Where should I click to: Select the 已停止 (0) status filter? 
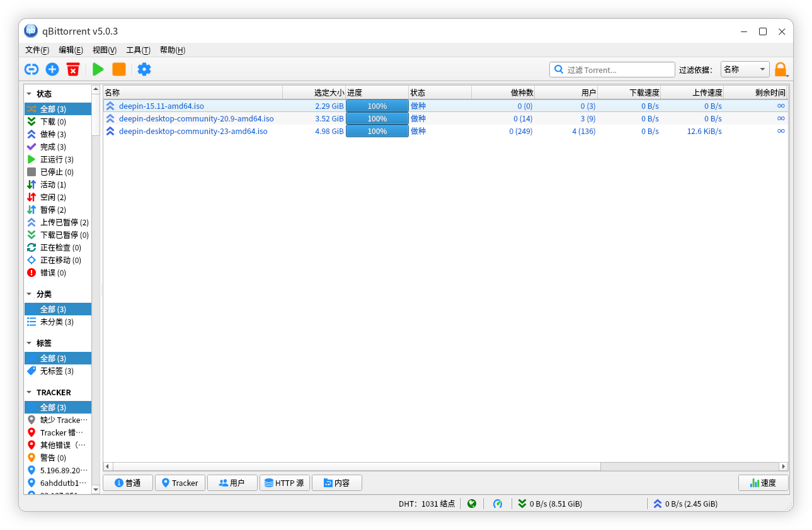58,172
